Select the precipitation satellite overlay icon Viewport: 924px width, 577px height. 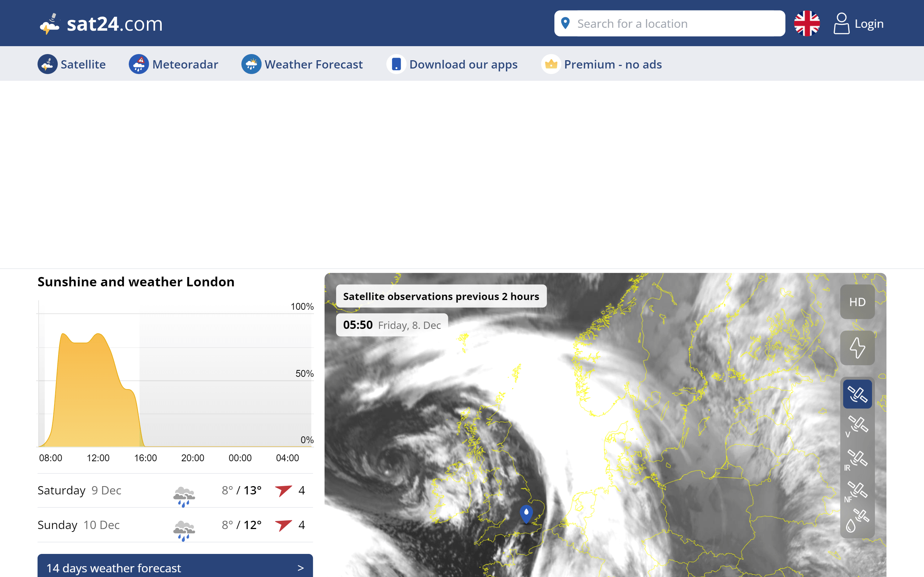(858, 523)
